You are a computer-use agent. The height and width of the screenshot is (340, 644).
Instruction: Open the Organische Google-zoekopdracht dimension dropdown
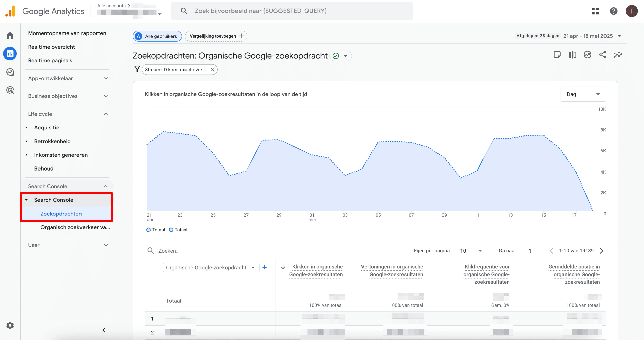pyautogui.click(x=211, y=267)
